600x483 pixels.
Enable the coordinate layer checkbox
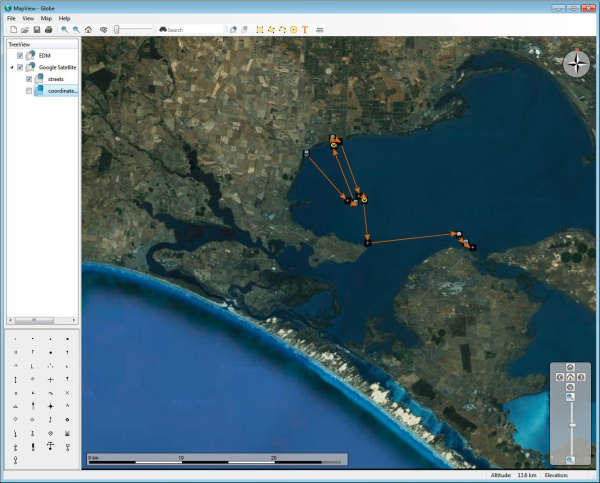coord(29,90)
